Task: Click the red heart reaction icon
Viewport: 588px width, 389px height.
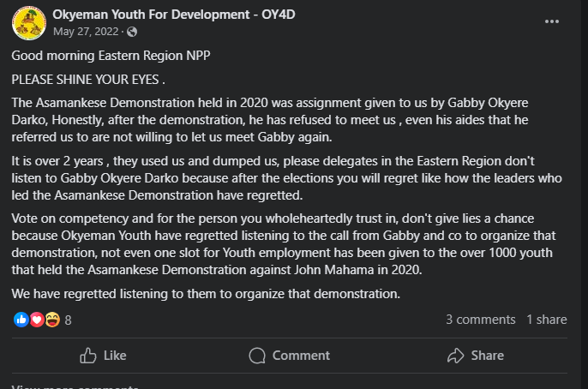Action: pyautogui.click(x=37, y=320)
